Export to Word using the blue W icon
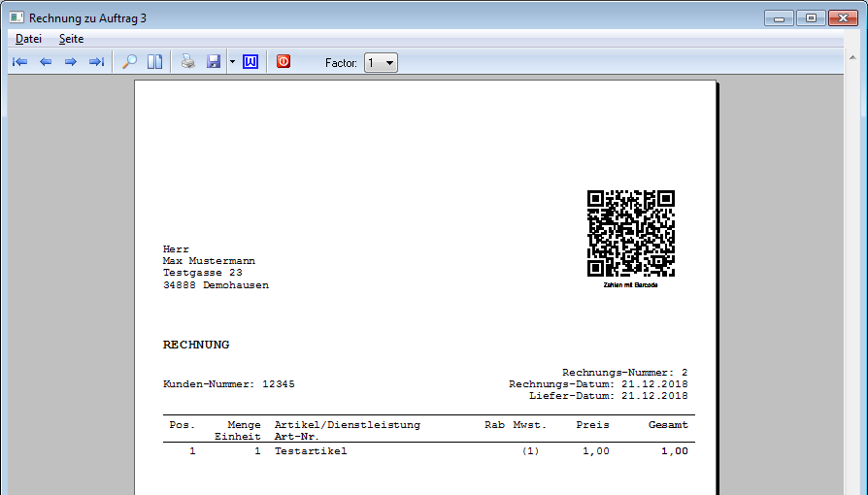This screenshot has height=495, width=868. click(x=250, y=62)
